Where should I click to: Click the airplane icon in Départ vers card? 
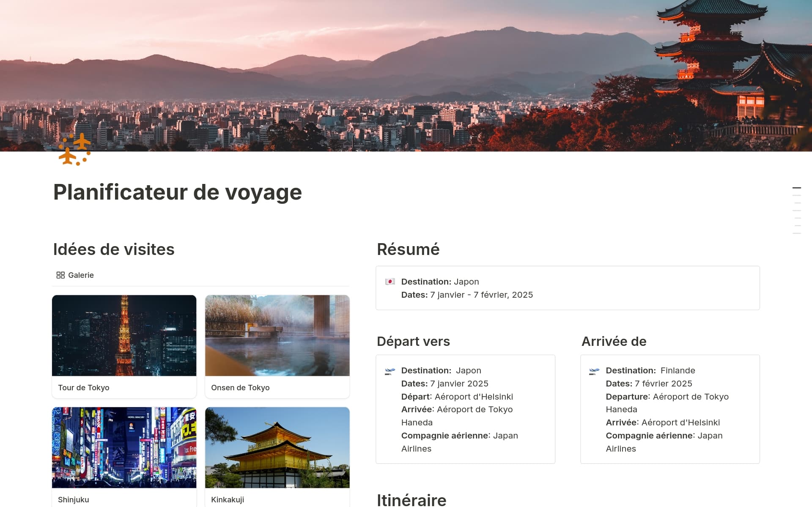click(x=390, y=371)
